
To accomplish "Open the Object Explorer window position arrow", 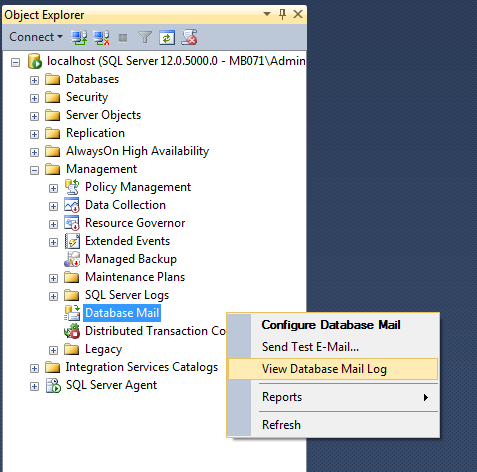I will (x=267, y=14).
